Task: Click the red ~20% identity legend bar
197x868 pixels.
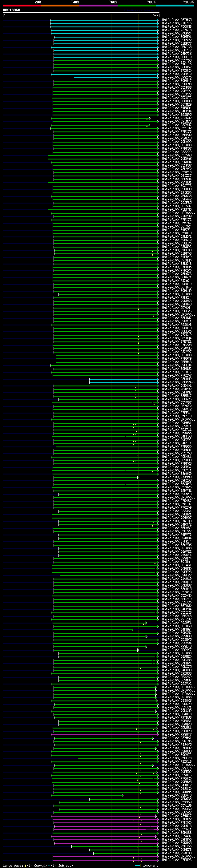Action: pyautogui.click(x=22, y=6)
